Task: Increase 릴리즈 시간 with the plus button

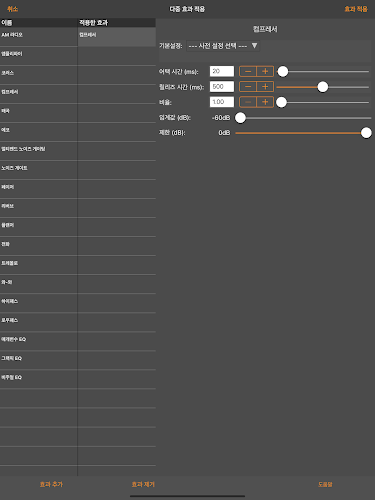Action: pyautogui.click(x=265, y=87)
